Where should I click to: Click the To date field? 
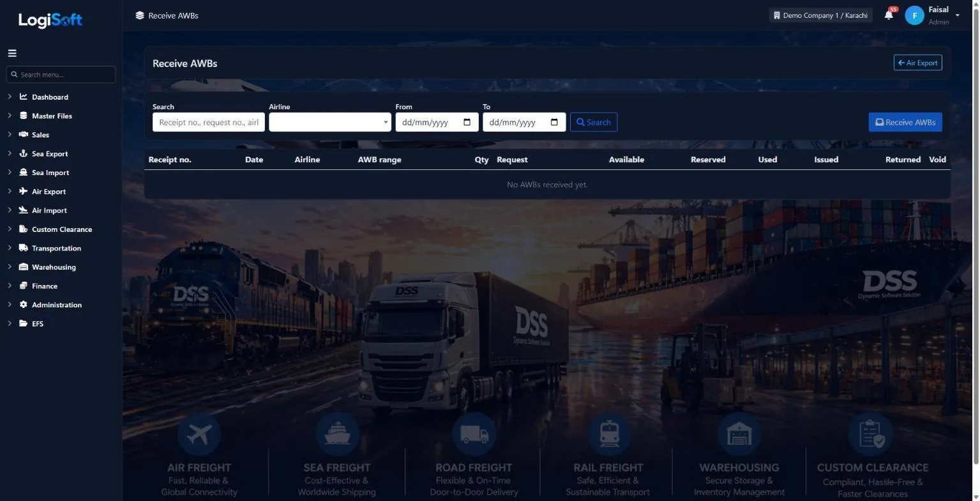pyautogui.click(x=524, y=122)
